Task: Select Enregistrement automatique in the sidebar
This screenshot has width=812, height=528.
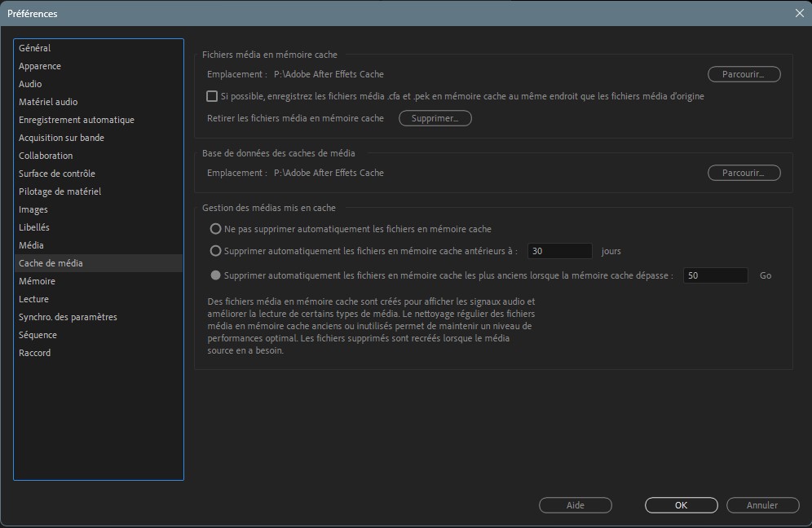Action: (x=77, y=120)
